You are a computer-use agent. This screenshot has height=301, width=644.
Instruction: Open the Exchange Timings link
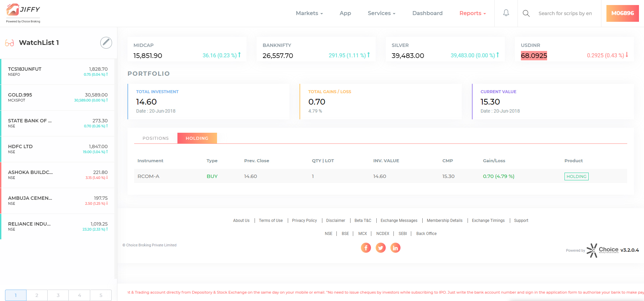pyautogui.click(x=488, y=221)
